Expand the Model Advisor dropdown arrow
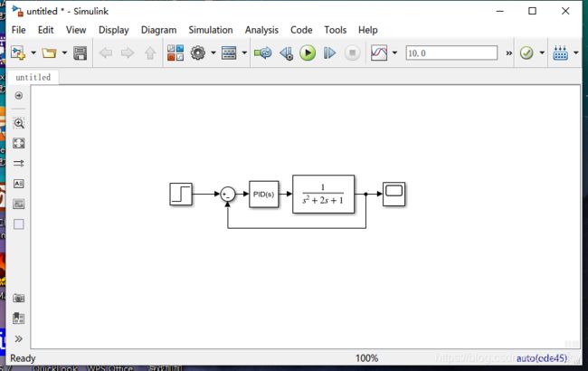 click(x=542, y=52)
